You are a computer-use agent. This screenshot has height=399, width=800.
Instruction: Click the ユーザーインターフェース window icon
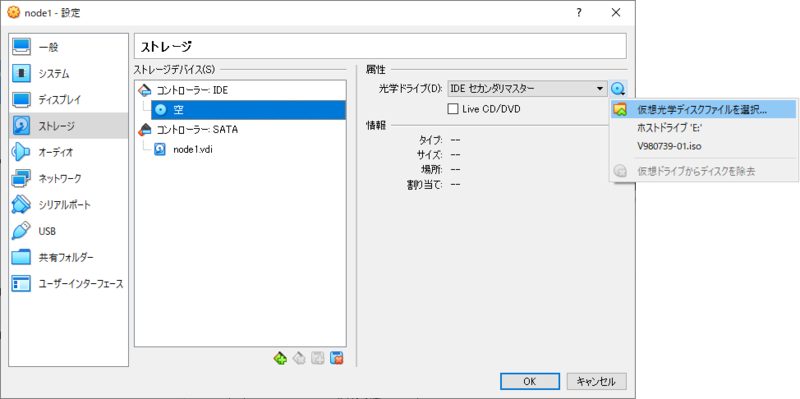21,284
